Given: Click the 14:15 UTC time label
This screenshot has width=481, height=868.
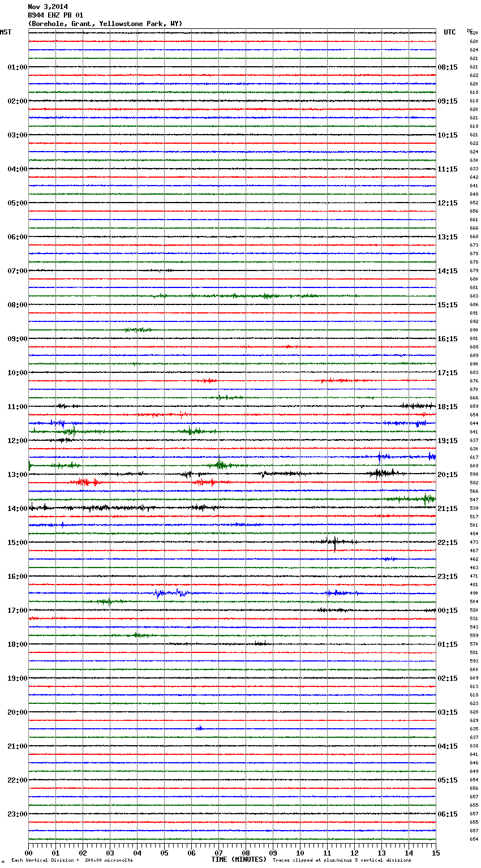Looking at the screenshot, I should tap(448, 271).
